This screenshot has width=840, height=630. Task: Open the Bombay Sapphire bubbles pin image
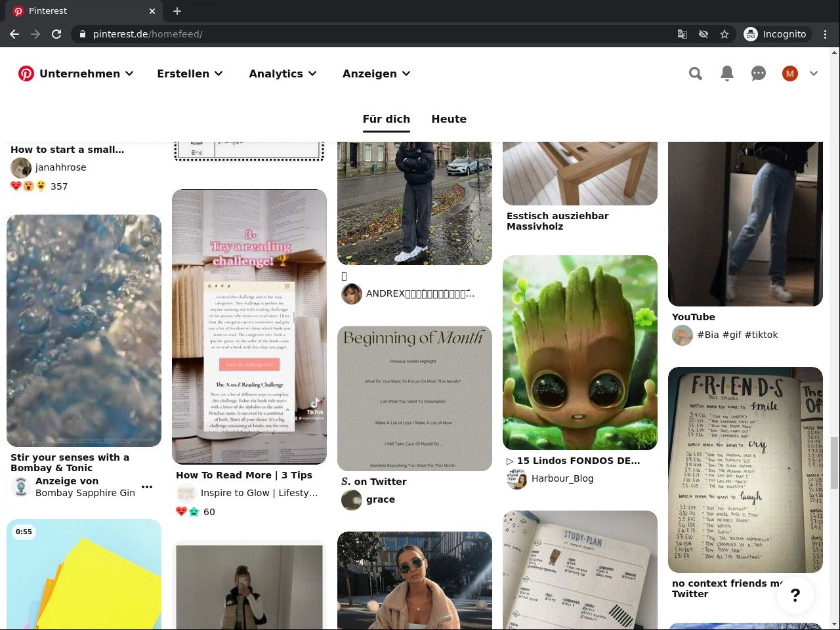pyautogui.click(x=84, y=331)
